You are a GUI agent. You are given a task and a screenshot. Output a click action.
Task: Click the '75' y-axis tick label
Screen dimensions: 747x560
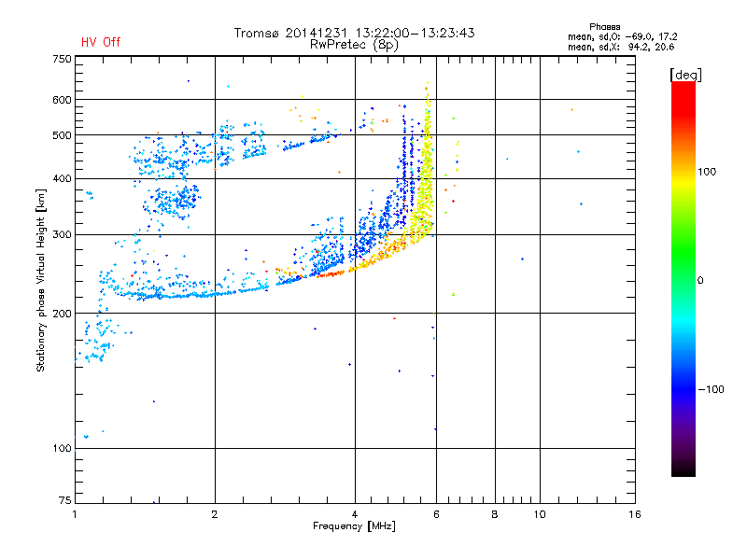(65, 500)
